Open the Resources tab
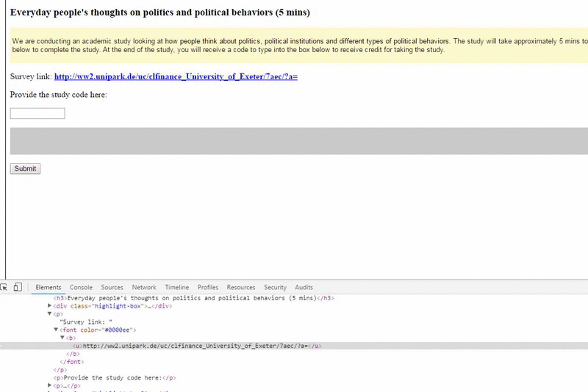The image size is (588, 392). tap(241, 287)
